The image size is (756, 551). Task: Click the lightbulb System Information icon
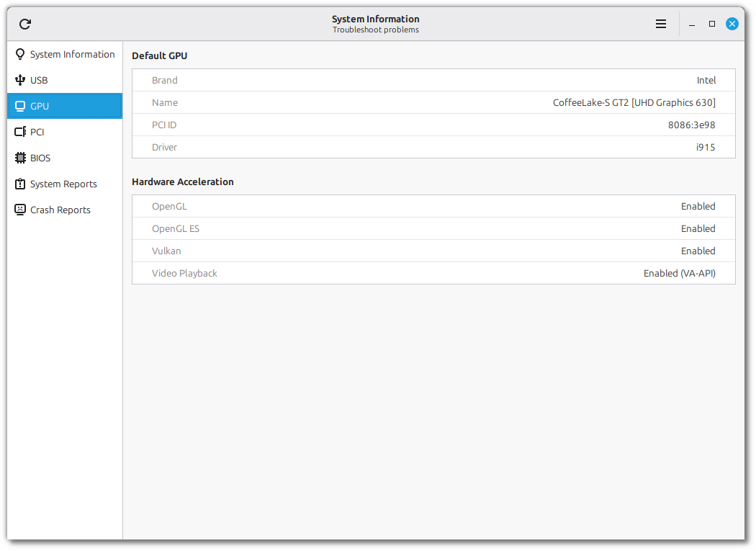20,54
